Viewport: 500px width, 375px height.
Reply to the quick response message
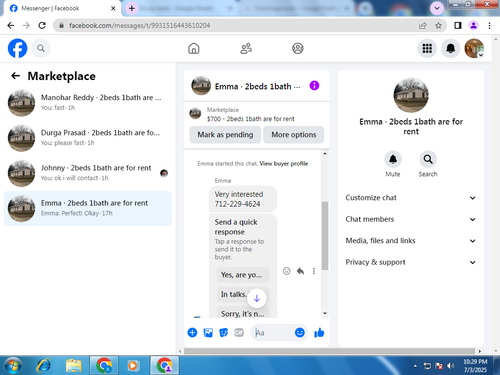point(300,271)
